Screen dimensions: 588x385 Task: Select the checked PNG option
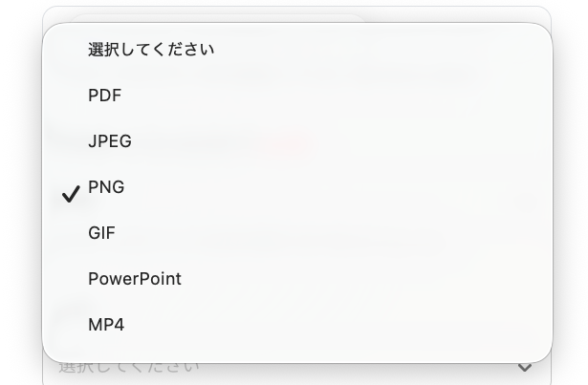pos(297,187)
